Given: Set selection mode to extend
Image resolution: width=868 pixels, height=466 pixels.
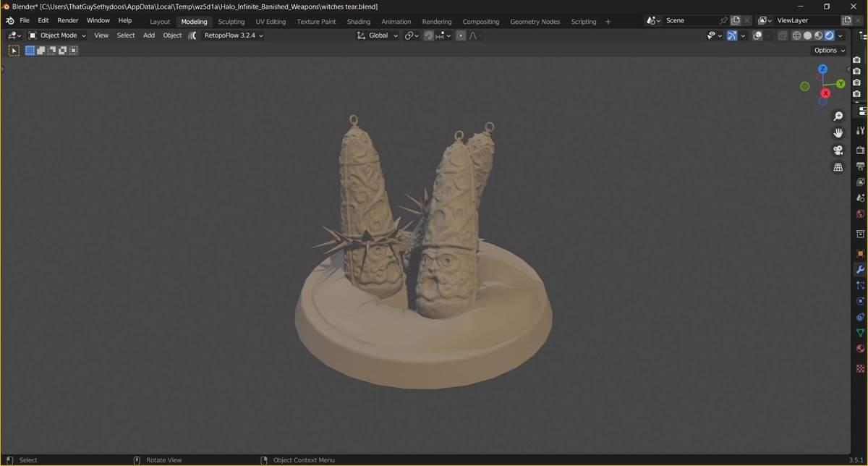Looking at the screenshot, I should tap(41, 51).
